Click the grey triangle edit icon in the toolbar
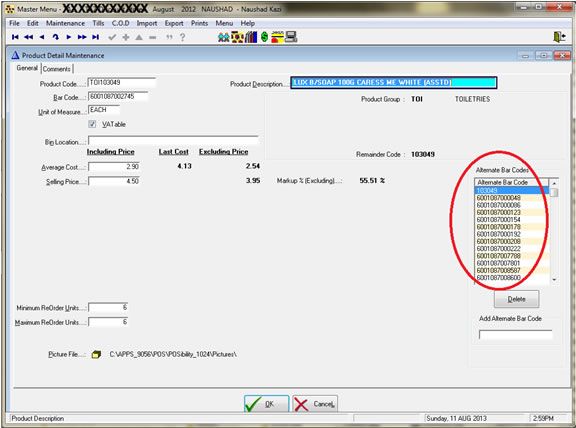Viewport: 576px width, 428px height. tap(139, 37)
